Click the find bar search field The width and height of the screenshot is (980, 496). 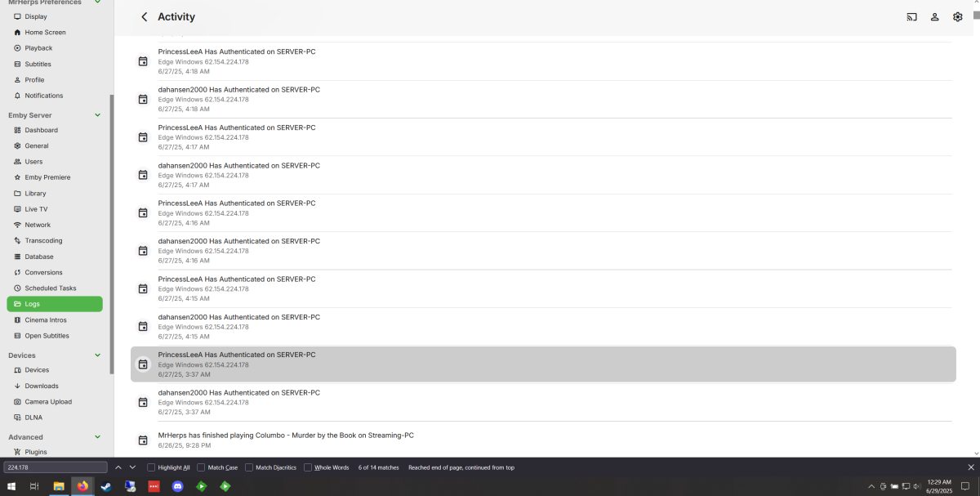(56, 467)
